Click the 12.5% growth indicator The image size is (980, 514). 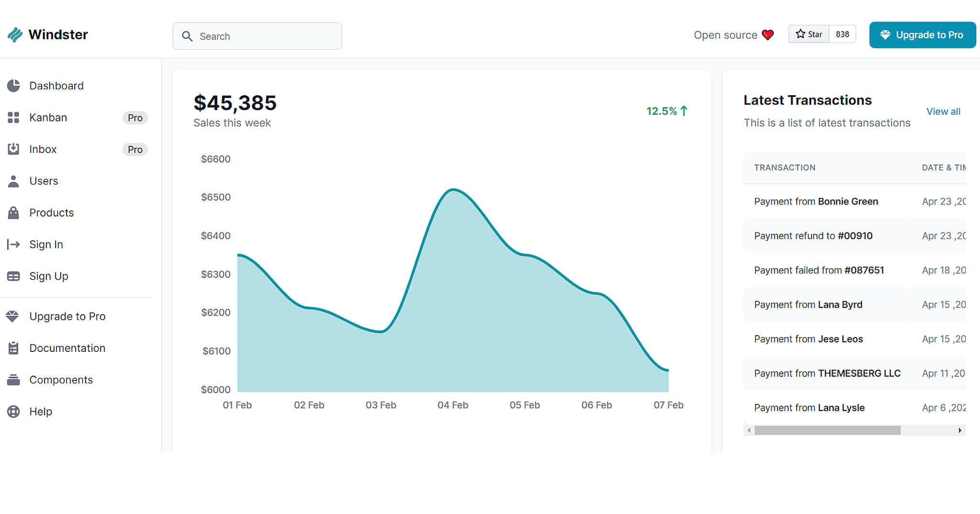(667, 111)
